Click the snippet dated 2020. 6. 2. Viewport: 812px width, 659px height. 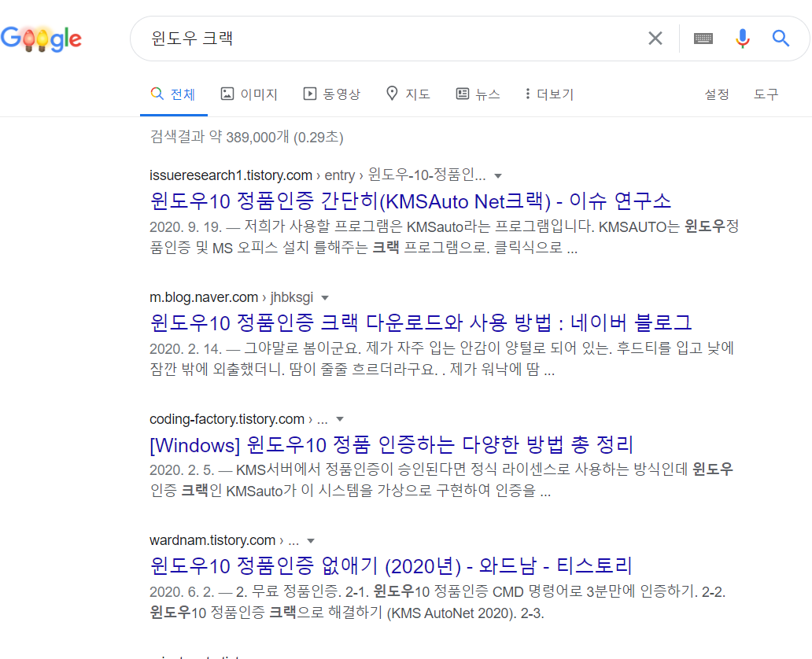pyautogui.click(x=437, y=602)
